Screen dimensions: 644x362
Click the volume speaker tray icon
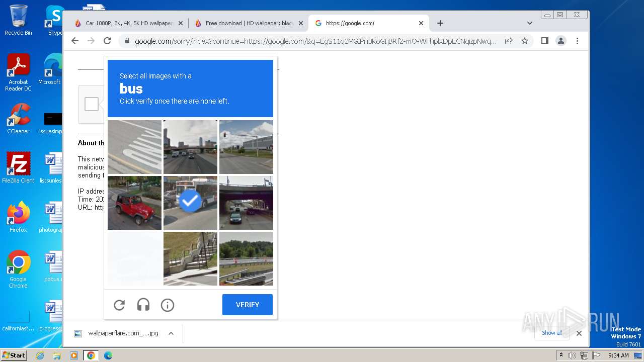[572, 355]
